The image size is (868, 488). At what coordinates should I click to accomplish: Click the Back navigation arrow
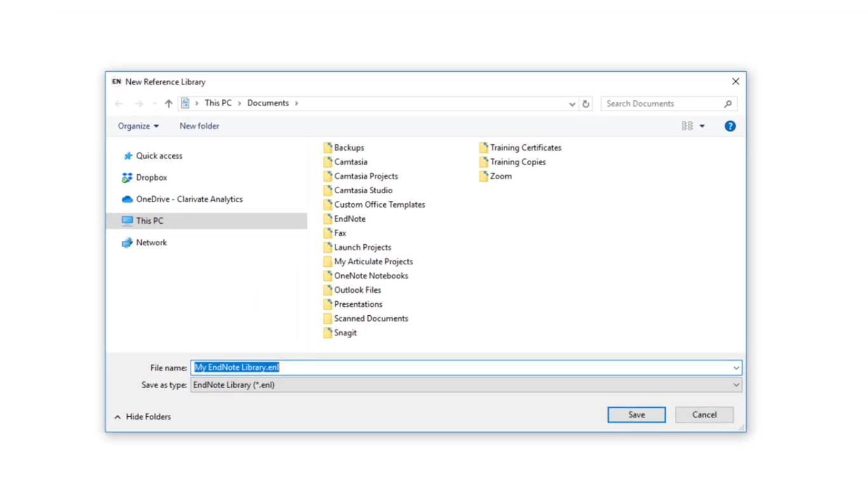coord(119,104)
